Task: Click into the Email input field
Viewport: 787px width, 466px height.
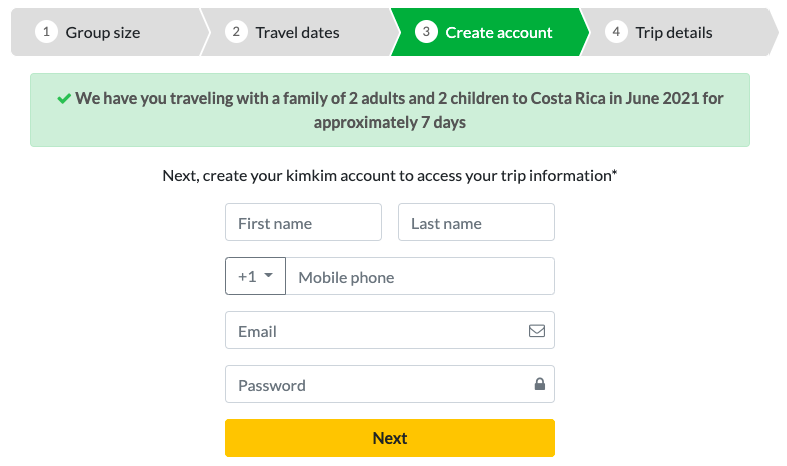Action: coord(375,331)
